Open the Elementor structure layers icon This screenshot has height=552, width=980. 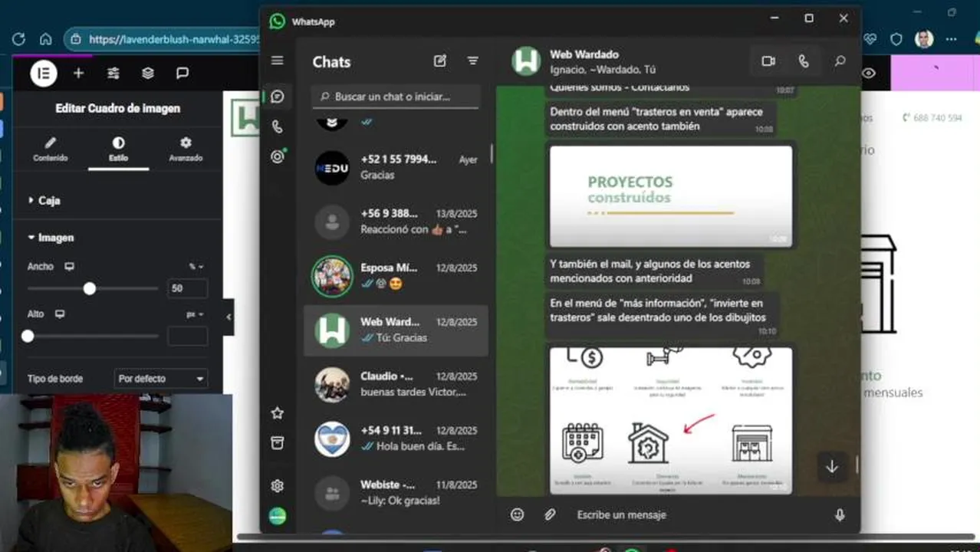(148, 73)
